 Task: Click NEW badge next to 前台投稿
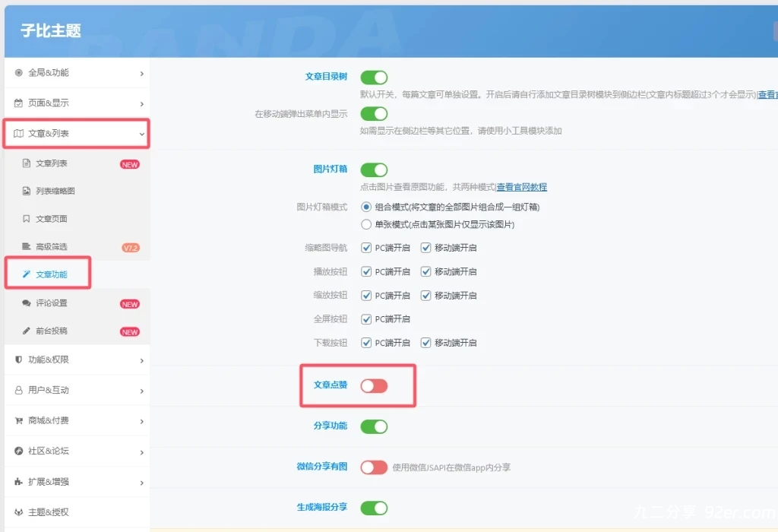tap(129, 332)
